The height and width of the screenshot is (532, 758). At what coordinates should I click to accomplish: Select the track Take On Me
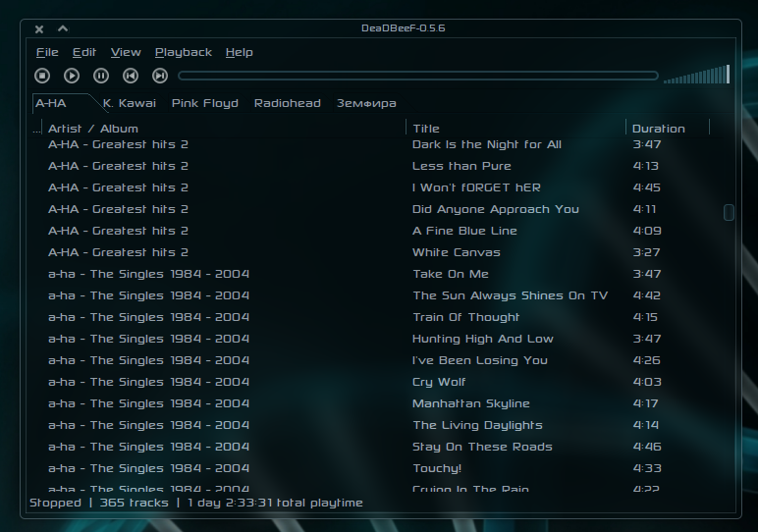tap(451, 274)
